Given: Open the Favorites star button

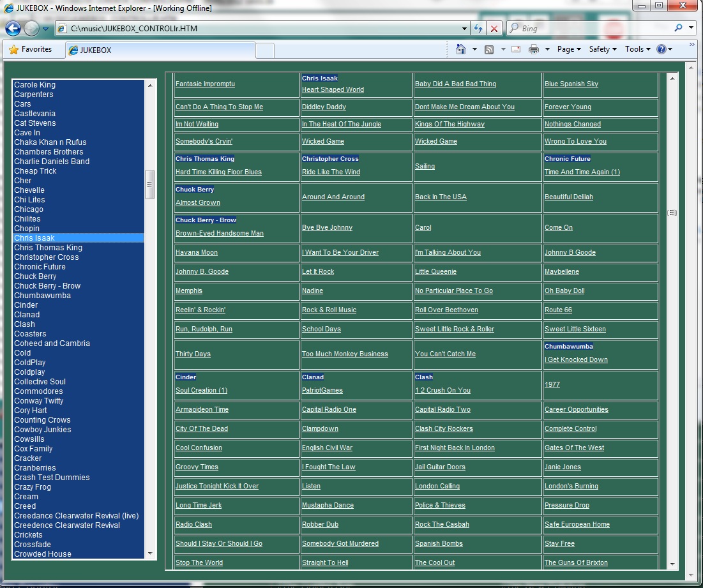Looking at the screenshot, I should pos(31,49).
